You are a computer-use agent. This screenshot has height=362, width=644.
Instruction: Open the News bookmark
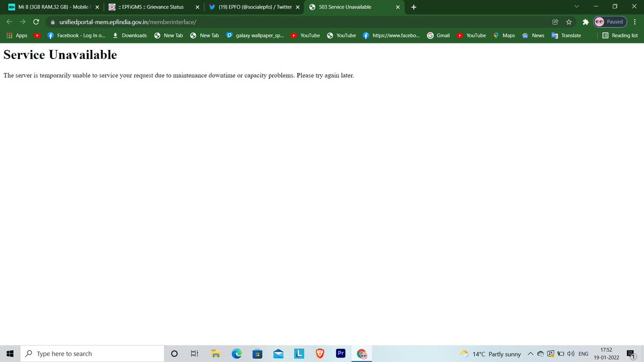click(x=533, y=35)
